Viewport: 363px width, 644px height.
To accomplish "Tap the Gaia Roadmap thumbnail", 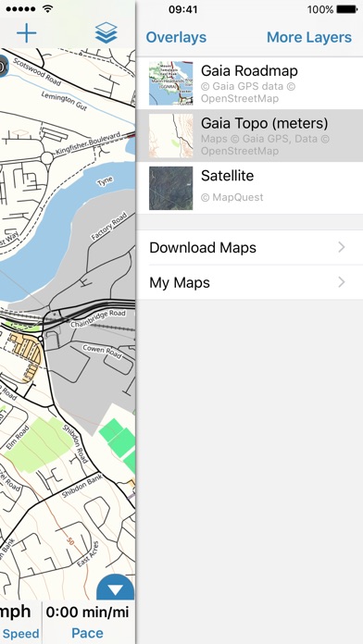I will 170,83.
